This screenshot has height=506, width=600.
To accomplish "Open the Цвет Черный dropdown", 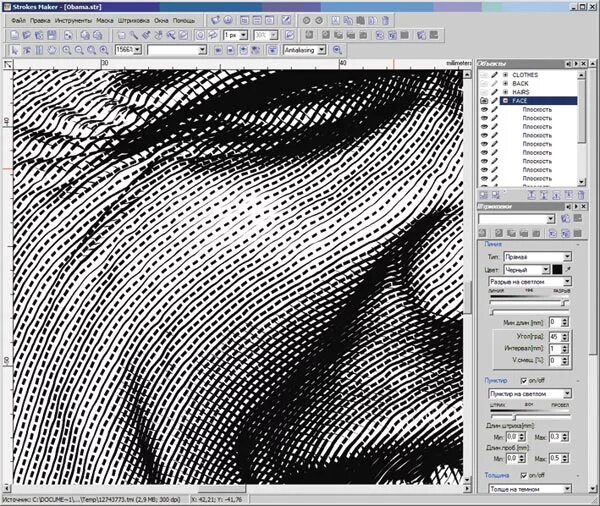I will tap(546, 269).
